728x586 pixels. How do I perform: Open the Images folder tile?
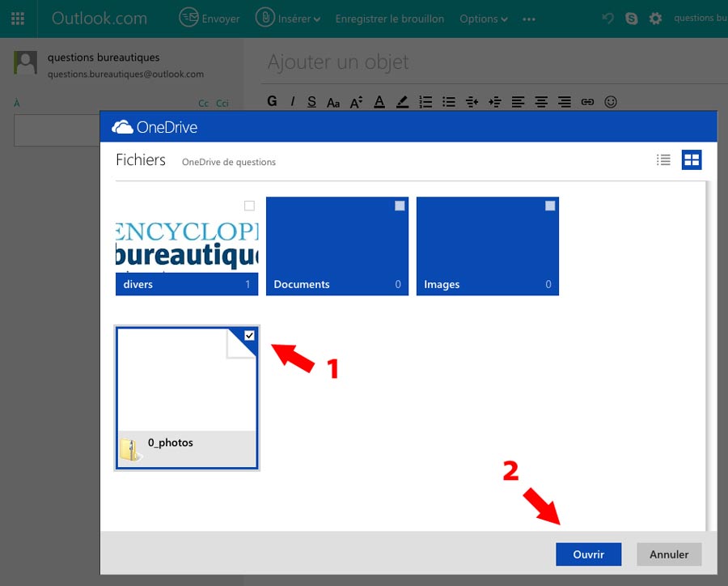tap(487, 245)
